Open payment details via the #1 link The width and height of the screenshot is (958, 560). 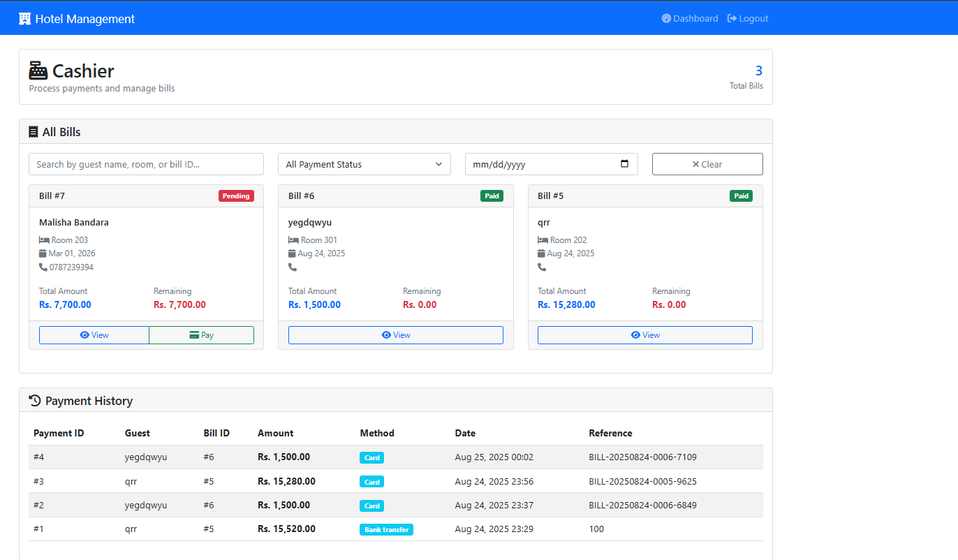tap(38, 529)
